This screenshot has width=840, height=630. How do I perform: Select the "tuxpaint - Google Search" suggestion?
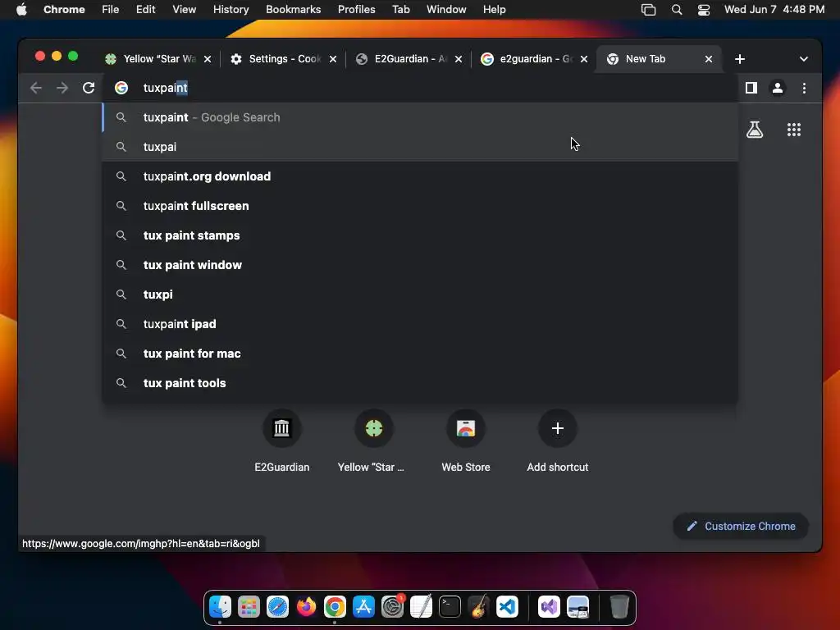click(x=421, y=117)
